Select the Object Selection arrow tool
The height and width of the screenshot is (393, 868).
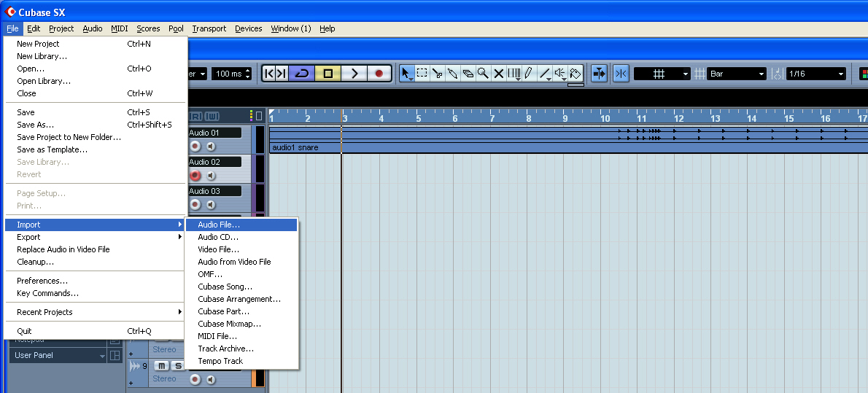(407, 74)
